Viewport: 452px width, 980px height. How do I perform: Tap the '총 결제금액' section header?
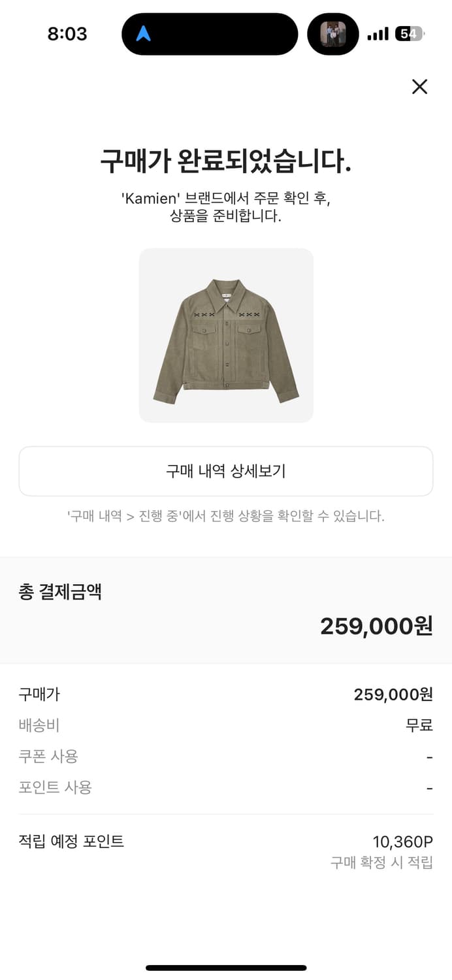pyautogui.click(x=61, y=592)
